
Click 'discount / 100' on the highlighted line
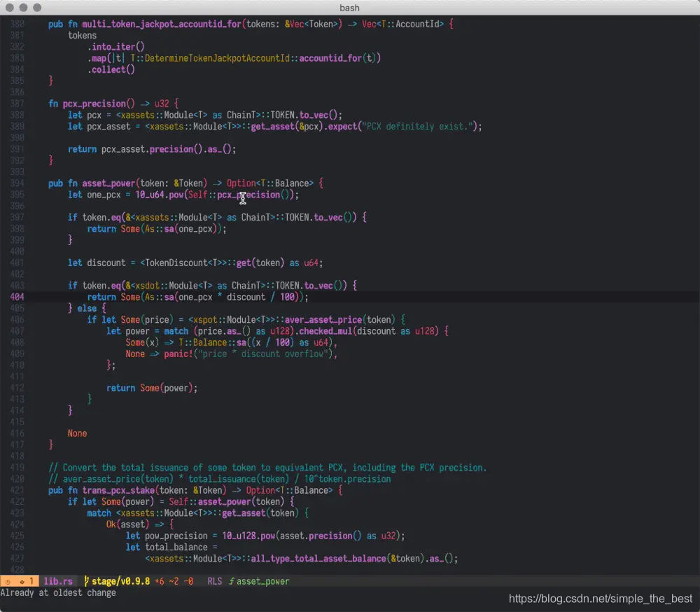pyautogui.click(x=260, y=297)
